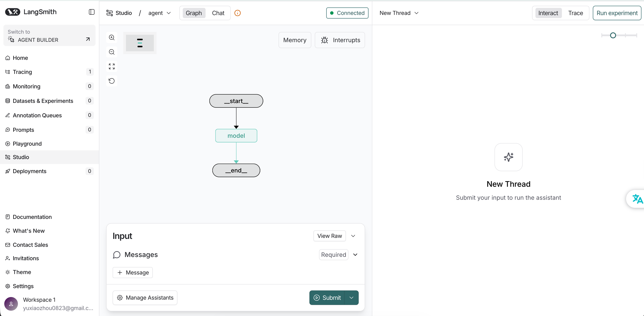The width and height of the screenshot is (644, 316).
Task: Select the __start__ node
Action: coord(236,101)
